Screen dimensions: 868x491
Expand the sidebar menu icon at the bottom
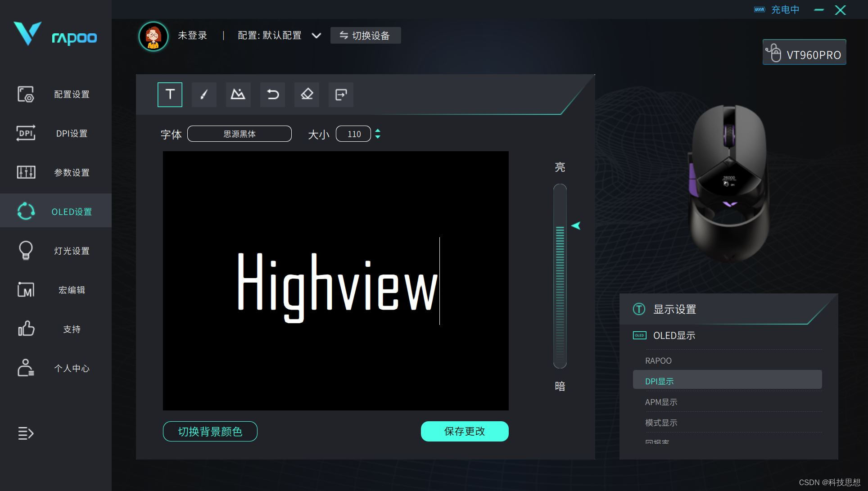[x=26, y=433]
